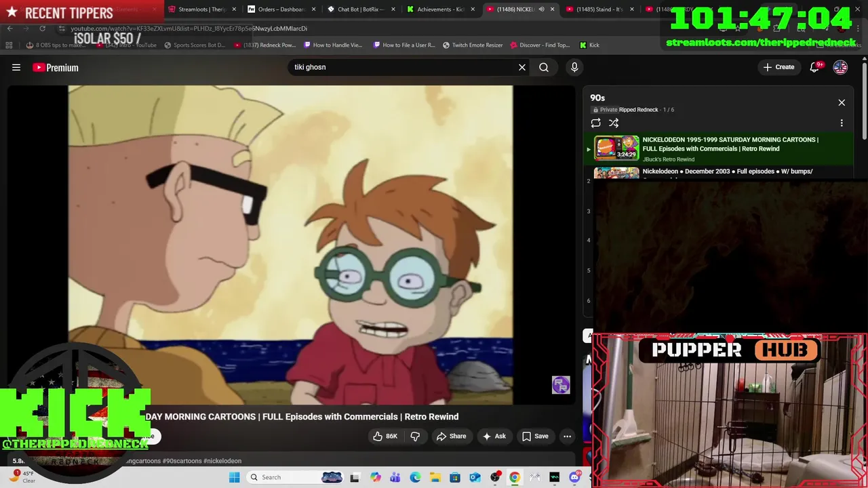Open JBuck's Retro Rewind channel link
868x488 pixels.
point(669,159)
